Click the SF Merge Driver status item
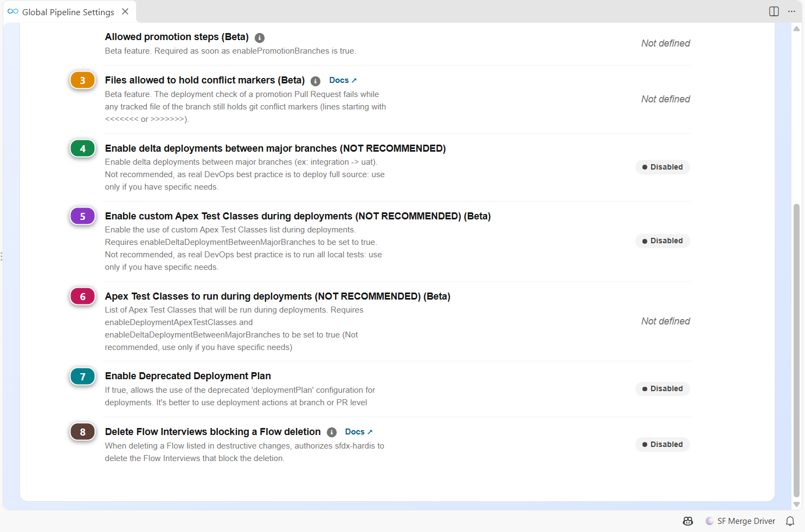The image size is (805, 532). (740, 521)
